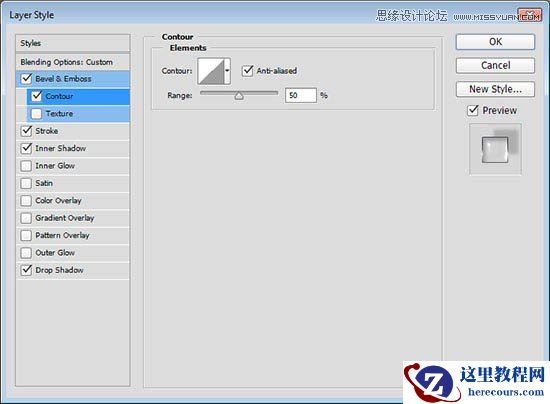Viewport: 550px width, 404px height.
Task: Uncheck the Stroke checkbox
Action: pyautogui.click(x=27, y=131)
